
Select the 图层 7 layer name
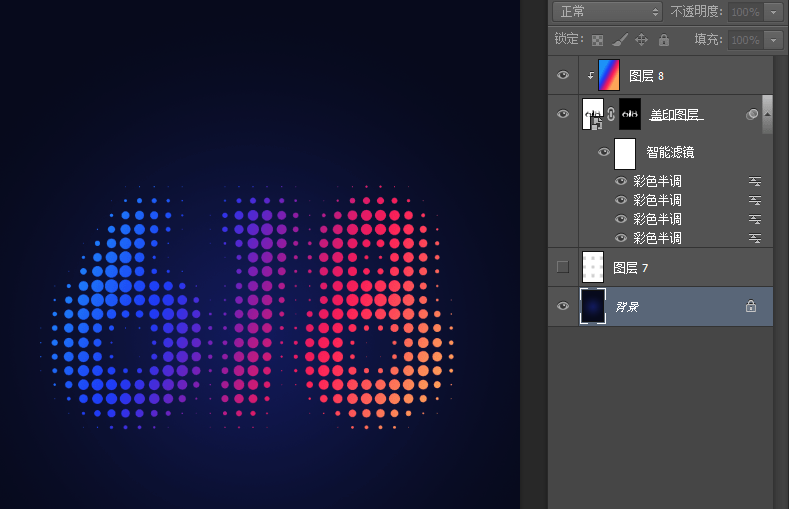tap(630, 268)
